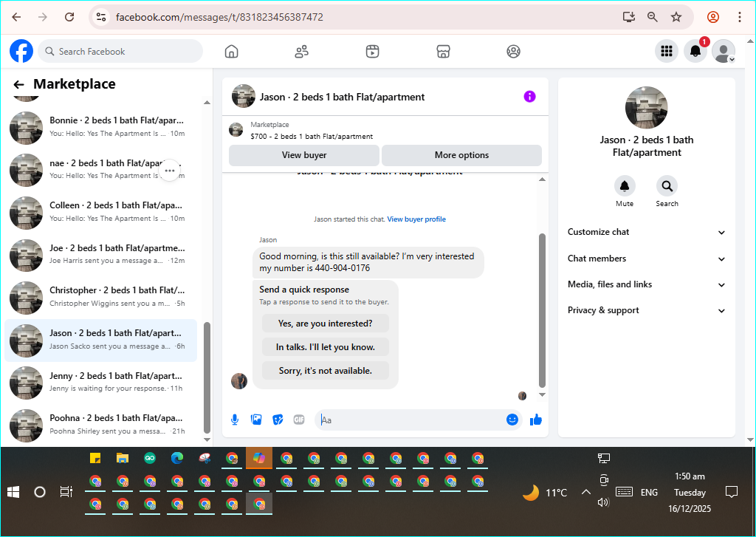Click Jason's large profile picture in right panel
The width and height of the screenshot is (756, 537).
tap(646, 108)
